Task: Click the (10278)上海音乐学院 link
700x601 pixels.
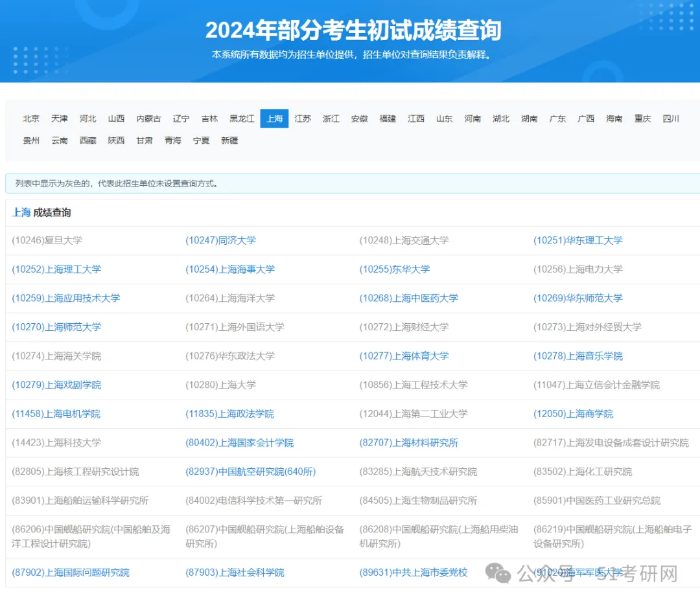Action: click(578, 356)
